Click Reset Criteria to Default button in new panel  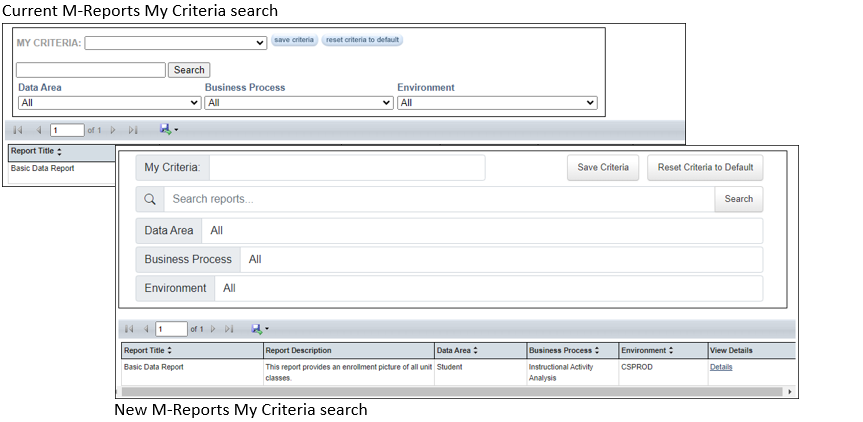pos(705,168)
